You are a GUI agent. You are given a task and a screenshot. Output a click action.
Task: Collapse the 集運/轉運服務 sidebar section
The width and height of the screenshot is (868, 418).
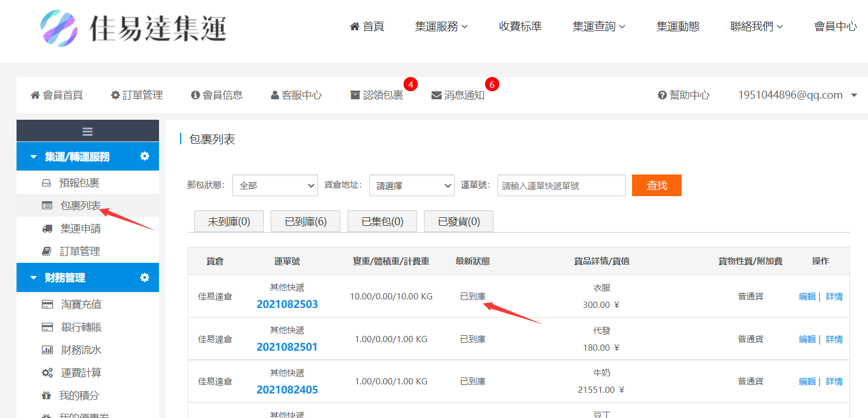click(33, 157)
